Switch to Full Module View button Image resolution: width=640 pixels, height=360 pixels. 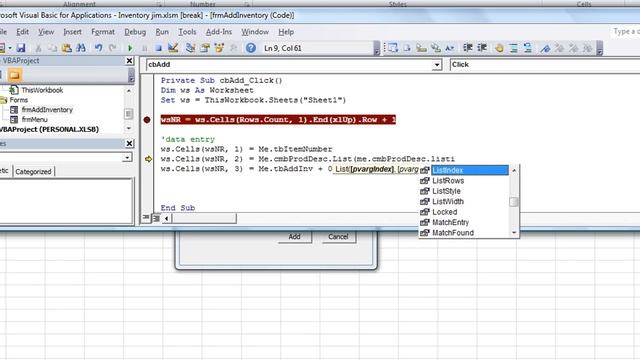pyautogui.click(x=156, y=218)
